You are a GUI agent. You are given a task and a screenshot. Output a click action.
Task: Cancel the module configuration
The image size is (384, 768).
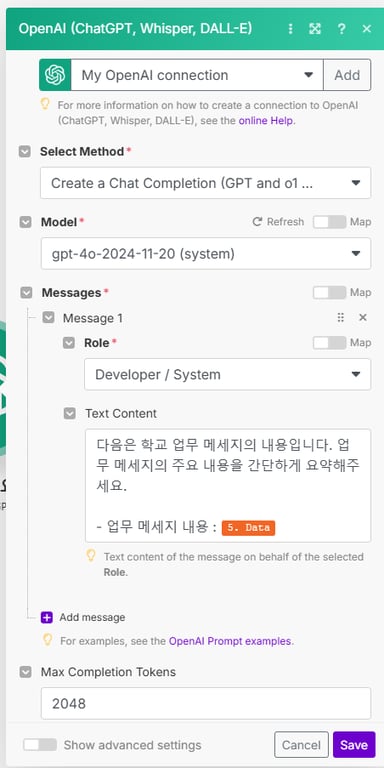[301, 745]
